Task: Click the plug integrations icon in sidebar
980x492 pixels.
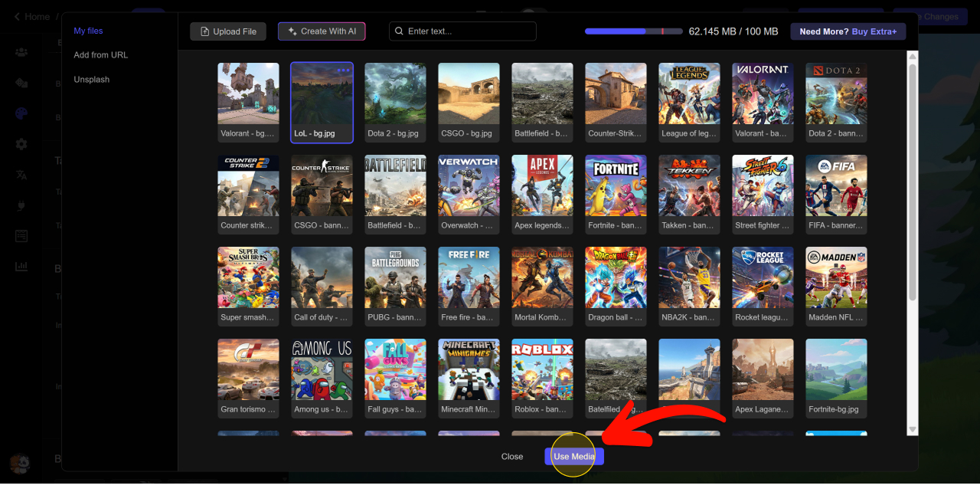Action: click(21, 205)
